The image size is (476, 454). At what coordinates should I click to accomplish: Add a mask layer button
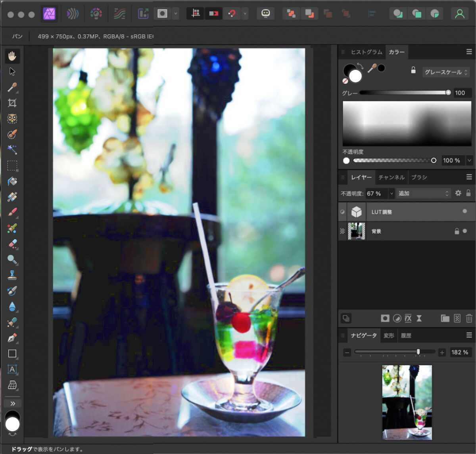385,318
